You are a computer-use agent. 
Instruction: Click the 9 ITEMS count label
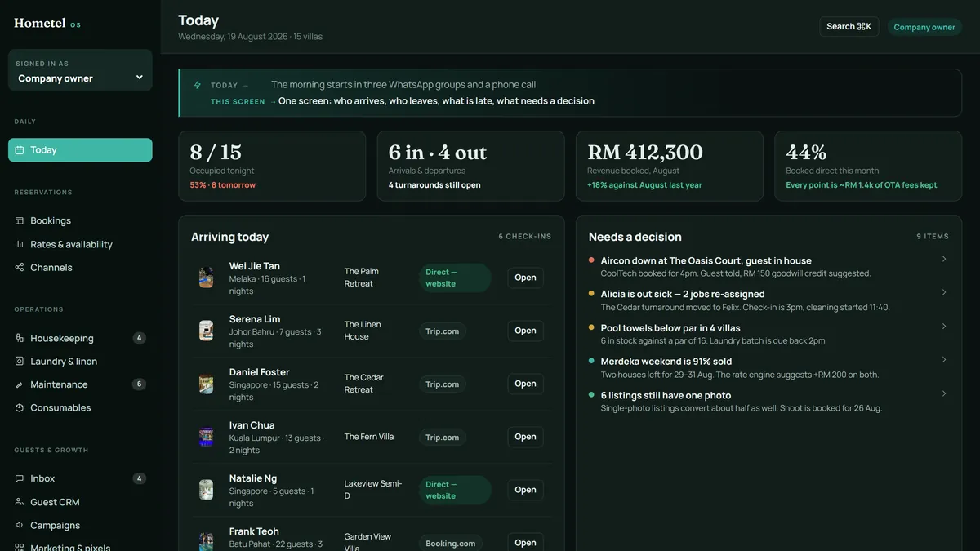(x=933, y=237)
